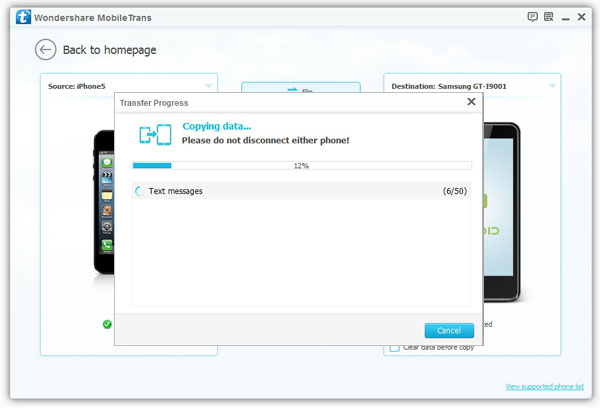600x408 pixels.
Task: Close the Transfer Progress dialog
Action: (x=471, y=101)
